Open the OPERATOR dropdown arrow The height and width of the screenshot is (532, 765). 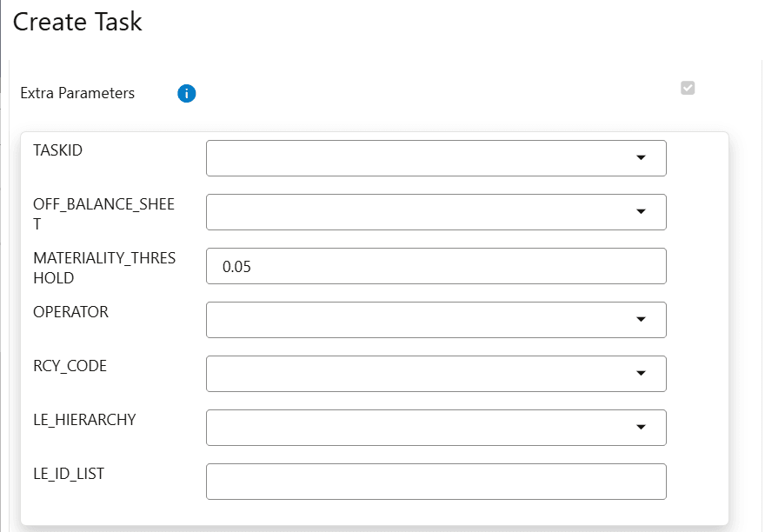coord(642,320)
